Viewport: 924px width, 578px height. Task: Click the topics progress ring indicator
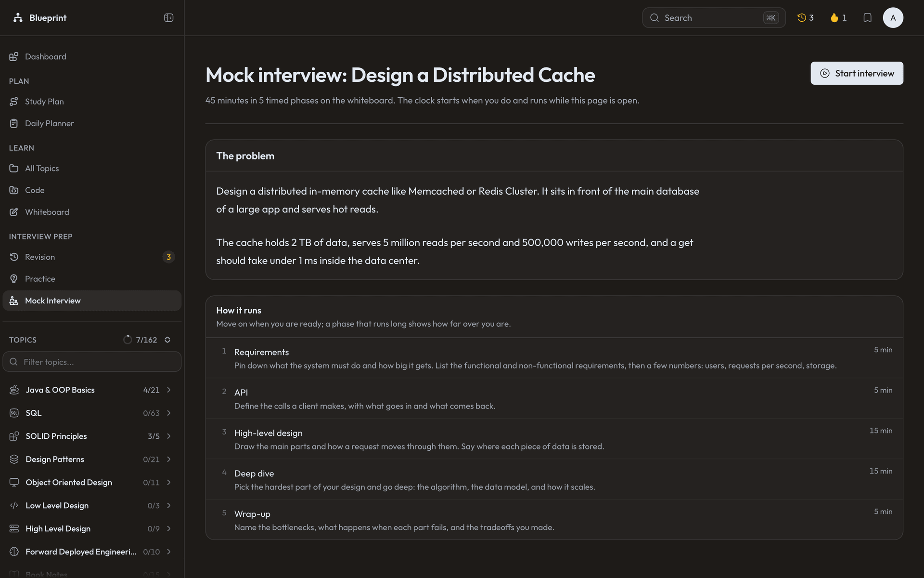[x=128, y=340]
